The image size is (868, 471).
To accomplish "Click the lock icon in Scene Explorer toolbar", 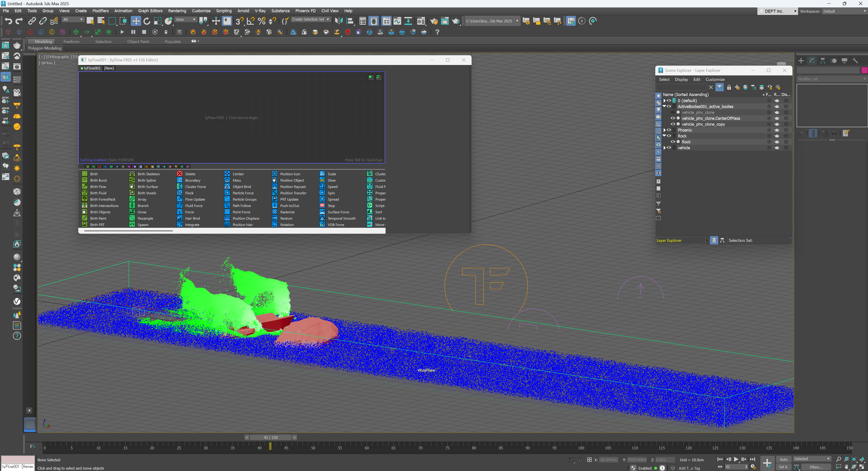I will point(729,87).
